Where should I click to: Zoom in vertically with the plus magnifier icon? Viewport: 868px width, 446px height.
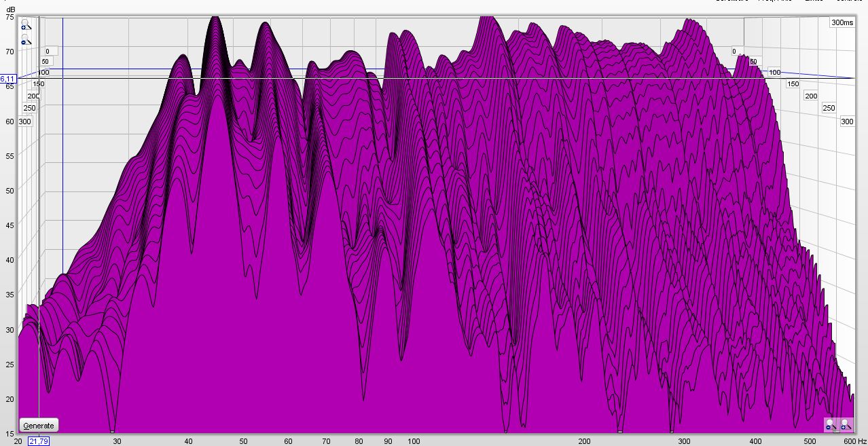pos(25,25)
